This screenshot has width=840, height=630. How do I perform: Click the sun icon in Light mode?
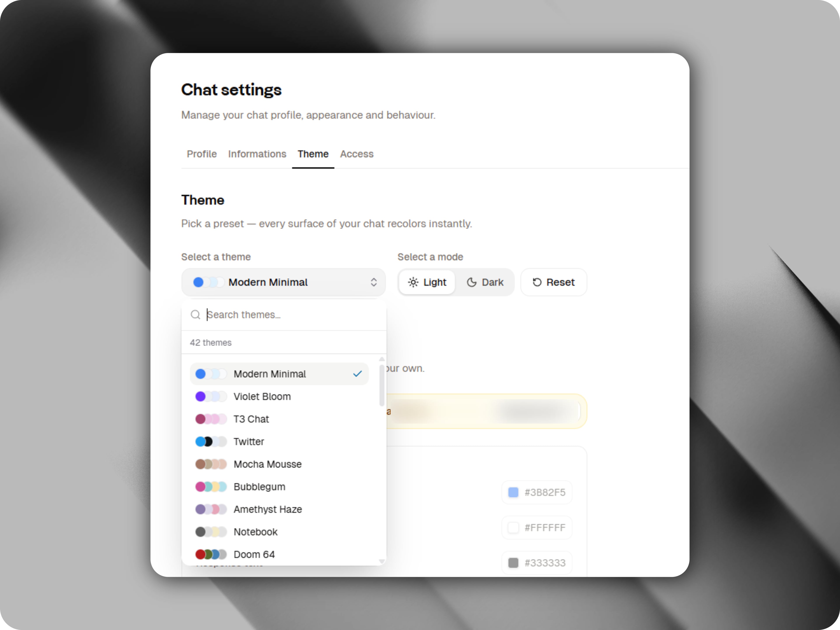[413, 282]
